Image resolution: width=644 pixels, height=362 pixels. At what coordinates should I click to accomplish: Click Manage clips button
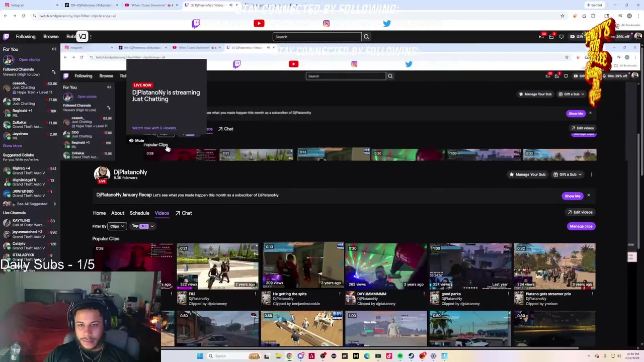pos(581,226)
